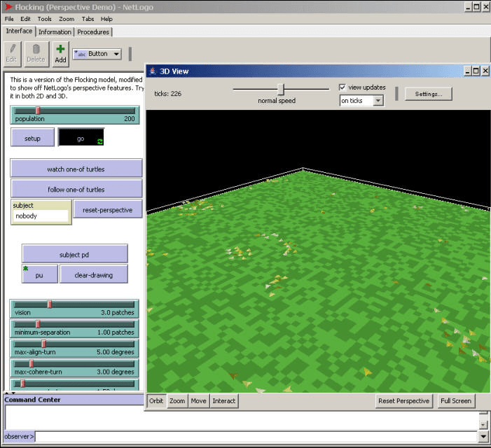Switch to the Interface tab
The height and width of the screenshot is (448, 491).
click(x=19, y=31)
